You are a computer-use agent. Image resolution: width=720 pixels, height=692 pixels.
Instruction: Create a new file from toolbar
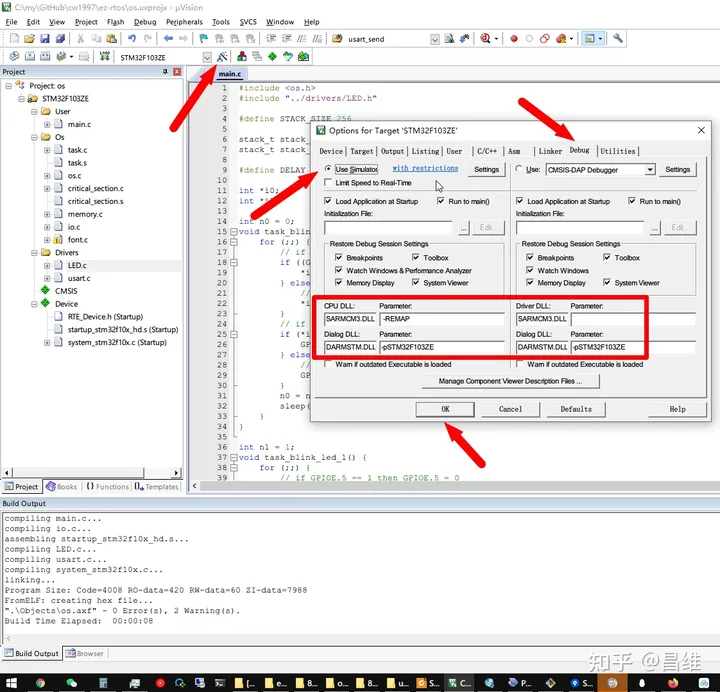[14, 39]
